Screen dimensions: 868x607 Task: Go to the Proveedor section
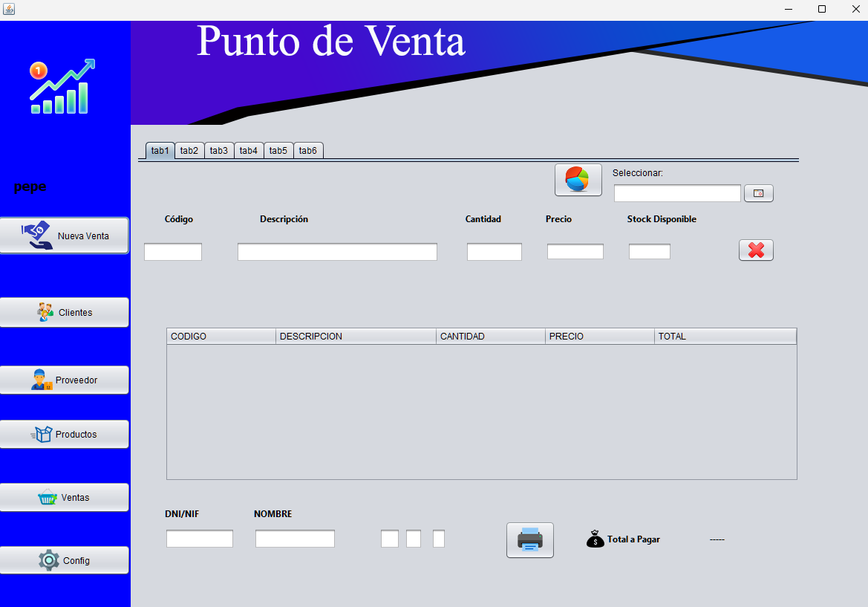(x=65, y=380)
